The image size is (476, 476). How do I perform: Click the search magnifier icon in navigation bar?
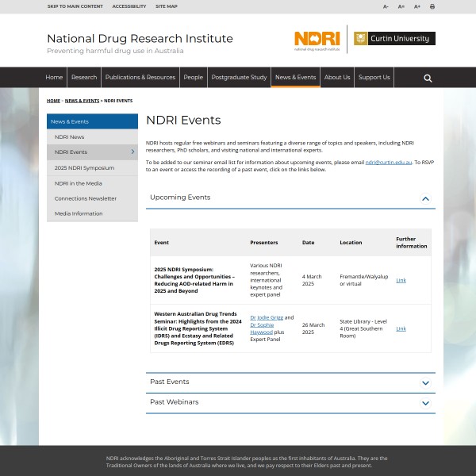(428, 78)
